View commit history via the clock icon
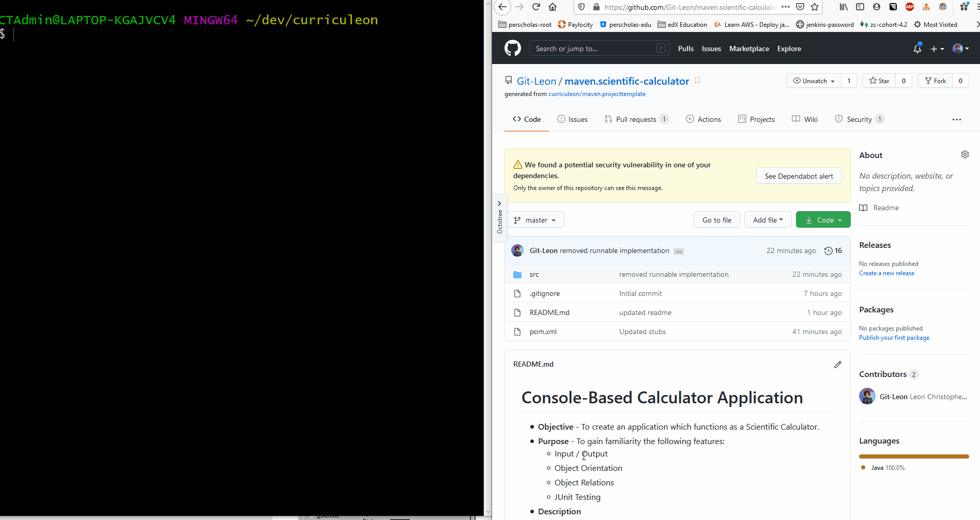The width and height of the screenshot is (980, 520). (x=828, y=250)
